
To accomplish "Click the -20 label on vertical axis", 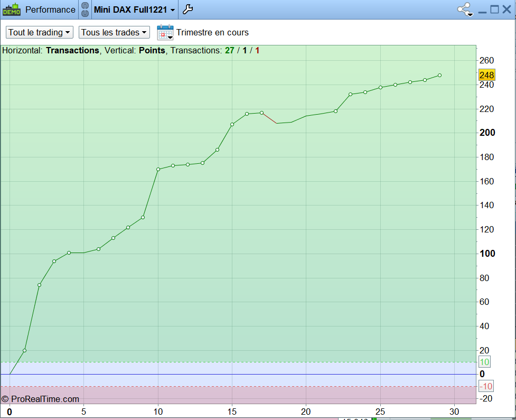I will [486, 398].
